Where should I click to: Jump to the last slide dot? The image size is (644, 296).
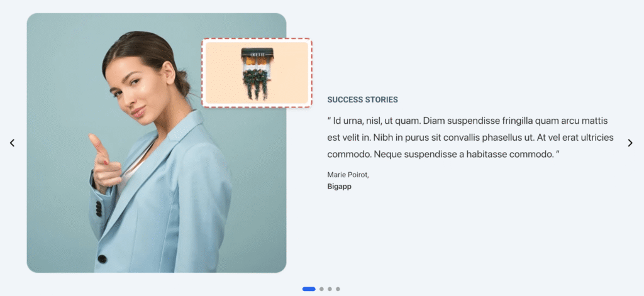point(338,289)
